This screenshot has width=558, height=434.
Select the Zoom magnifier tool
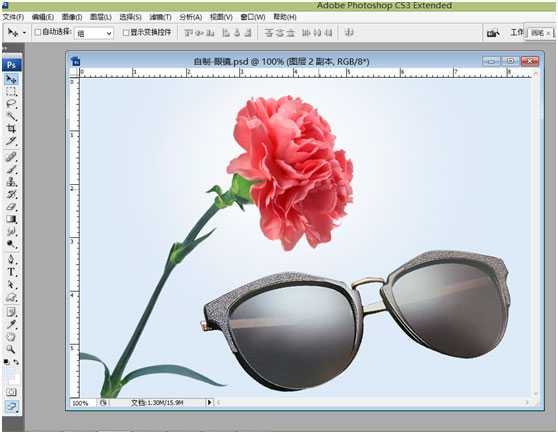(x=12, y=349)
